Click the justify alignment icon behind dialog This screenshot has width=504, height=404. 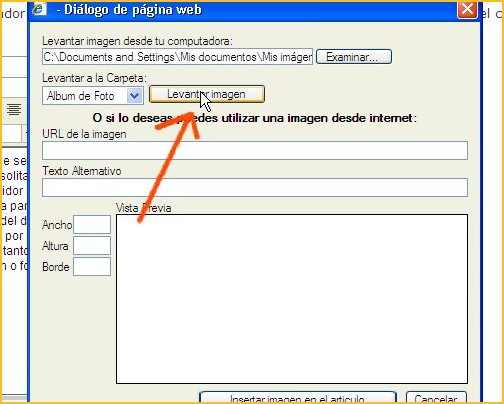point(14,109)
